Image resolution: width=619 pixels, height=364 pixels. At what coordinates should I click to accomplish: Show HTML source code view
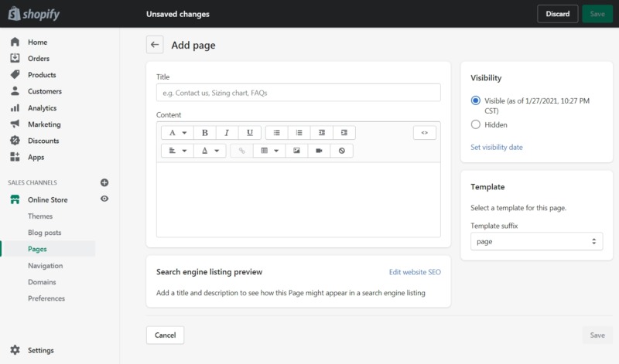pos(424,133)
